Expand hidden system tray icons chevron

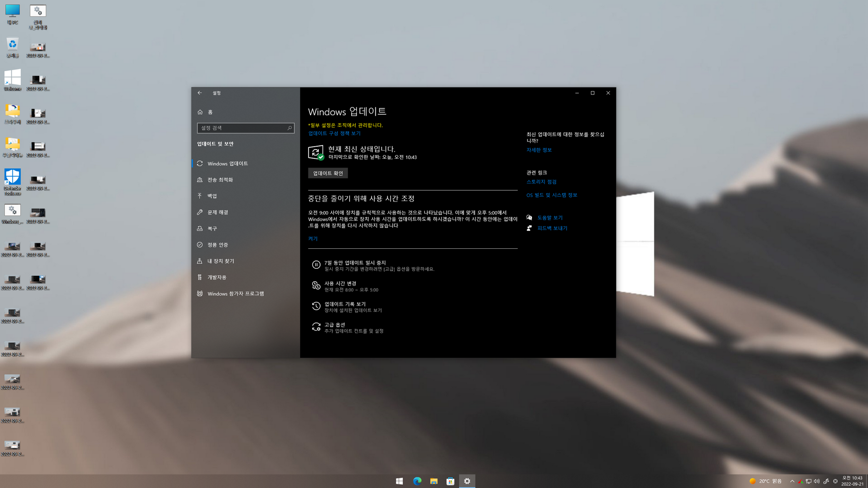click(792, 481)
